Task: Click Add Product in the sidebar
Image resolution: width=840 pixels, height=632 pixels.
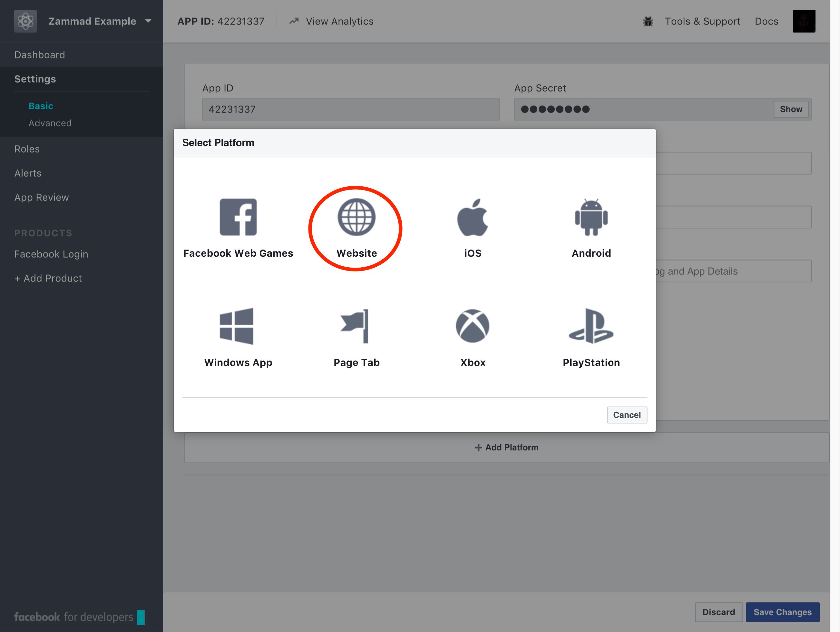Action: (48, 278)
